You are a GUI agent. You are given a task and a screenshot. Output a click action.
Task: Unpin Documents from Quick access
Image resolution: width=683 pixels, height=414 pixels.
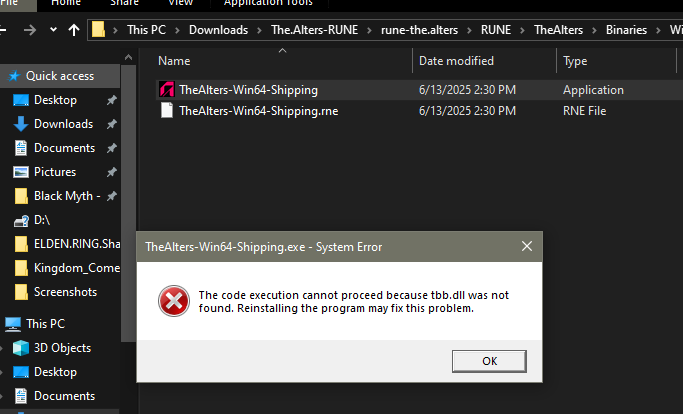click(x=112, y=148)
